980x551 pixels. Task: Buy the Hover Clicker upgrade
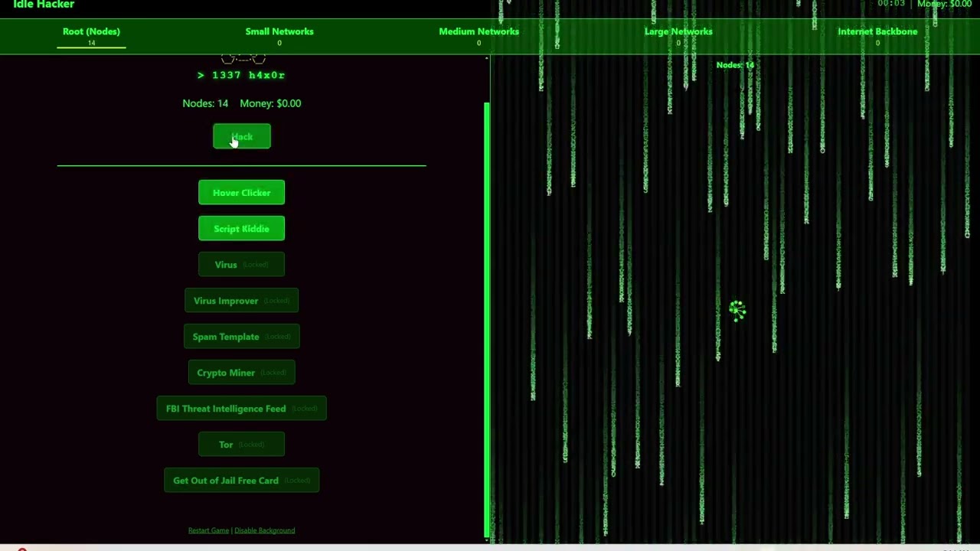[x=241, y=193]
